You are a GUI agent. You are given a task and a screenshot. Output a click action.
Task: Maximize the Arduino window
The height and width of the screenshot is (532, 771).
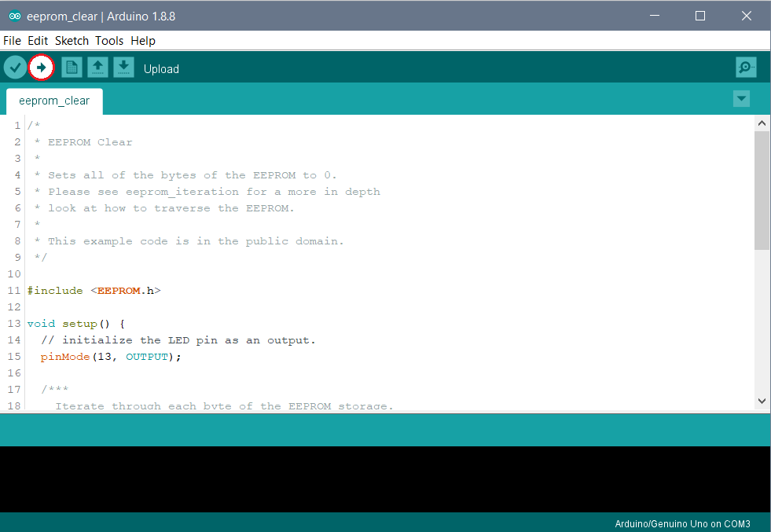(x=700, y=16)
